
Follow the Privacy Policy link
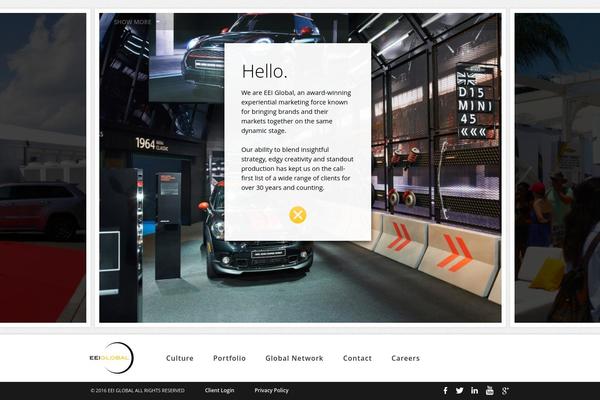271,390
